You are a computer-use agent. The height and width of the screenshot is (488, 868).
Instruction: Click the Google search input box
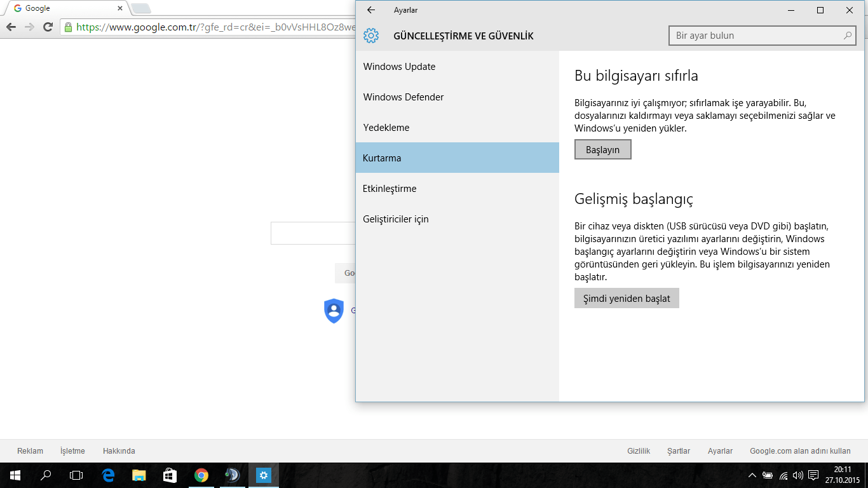point(313,233)
